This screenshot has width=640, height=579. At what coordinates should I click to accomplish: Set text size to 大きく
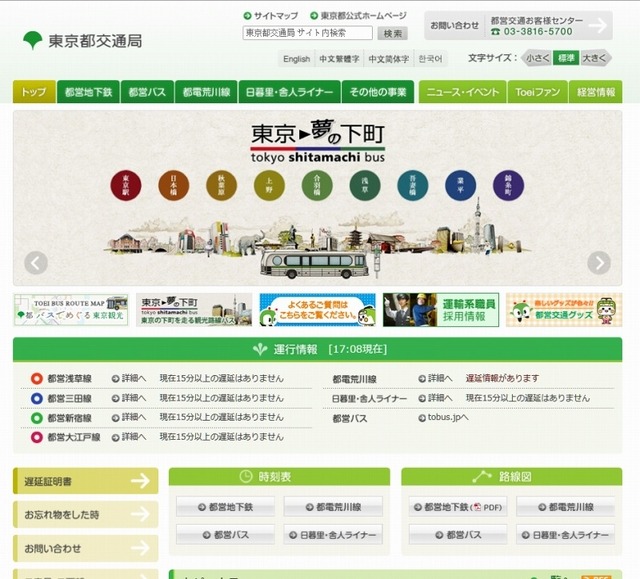(x=595, y=58)
